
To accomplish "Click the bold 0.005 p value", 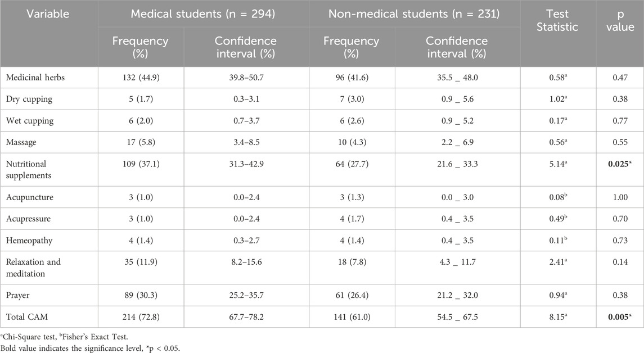I will (x=618, y=316).
